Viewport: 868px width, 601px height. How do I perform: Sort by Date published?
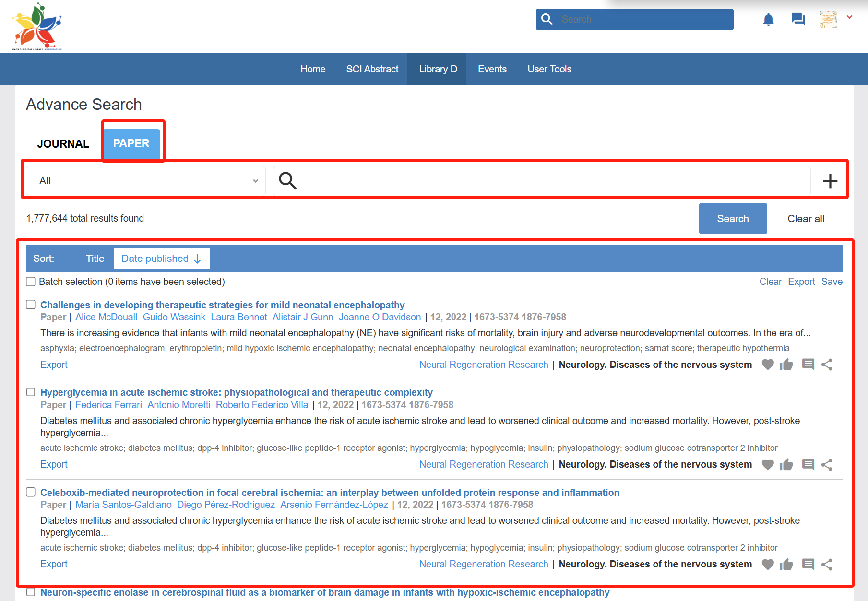[x=162, y=259]
